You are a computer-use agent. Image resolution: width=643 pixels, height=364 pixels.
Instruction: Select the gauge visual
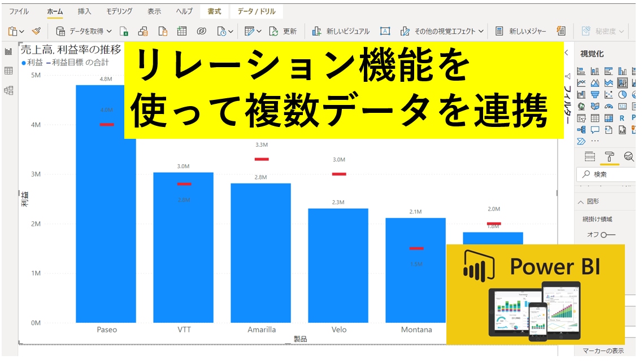point(609,106)
